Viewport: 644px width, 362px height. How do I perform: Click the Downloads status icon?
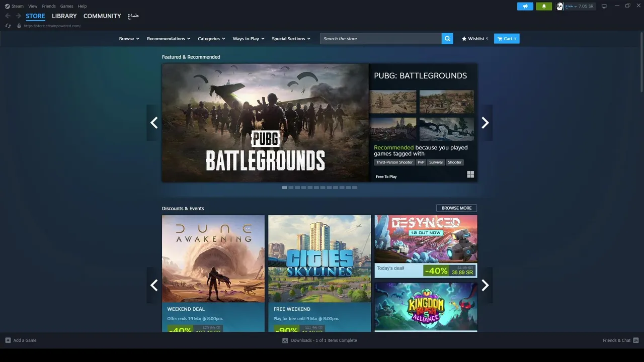coord(285,340)
